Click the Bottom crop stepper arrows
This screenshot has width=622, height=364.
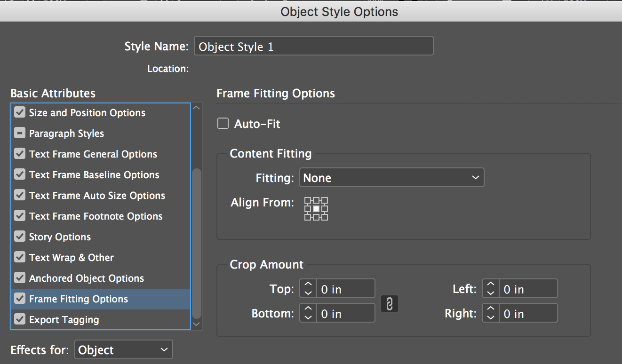pos(308,313)
